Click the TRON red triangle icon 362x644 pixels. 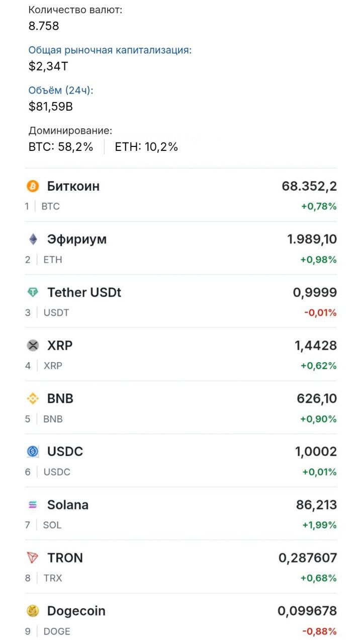click(33, 558)
